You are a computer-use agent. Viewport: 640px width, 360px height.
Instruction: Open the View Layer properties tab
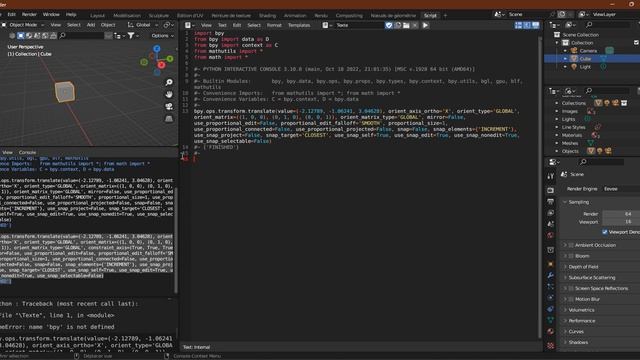click(x=551, y=213)
